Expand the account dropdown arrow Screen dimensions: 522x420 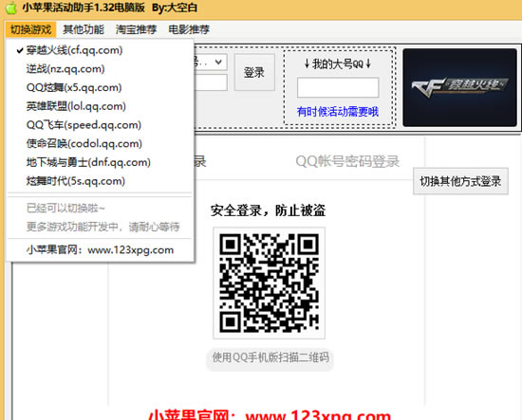coord(218,62)
